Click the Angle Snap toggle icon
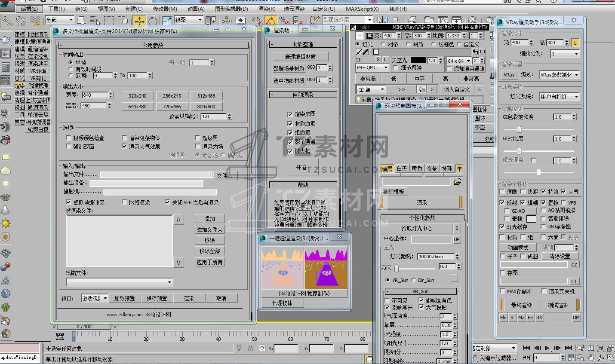Screen dimensions: 615x364 pyautogui.click(x=270, y=20)
